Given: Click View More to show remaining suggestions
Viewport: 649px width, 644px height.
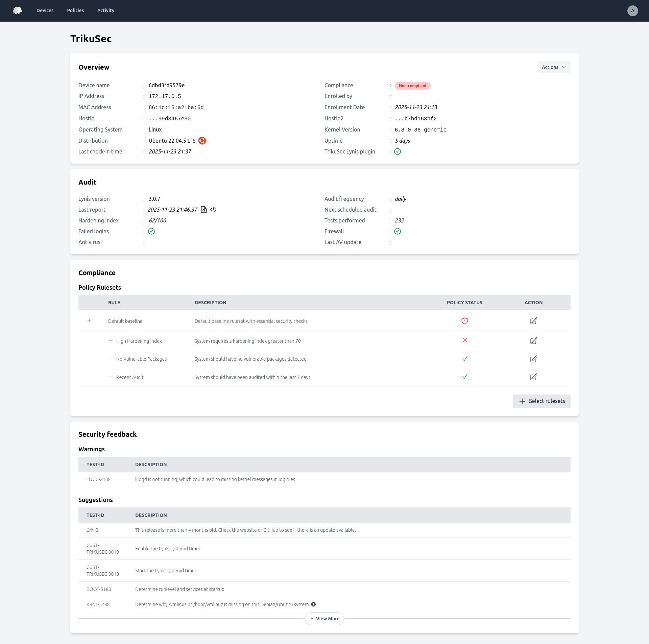Looking at the screenshot, I should coord(324,618).
